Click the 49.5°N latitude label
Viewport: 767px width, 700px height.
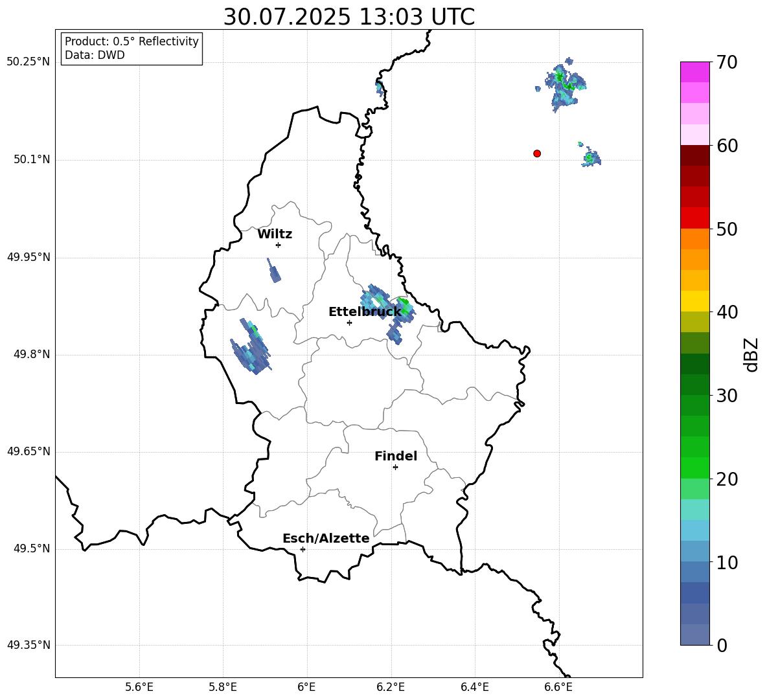point(32,548)
